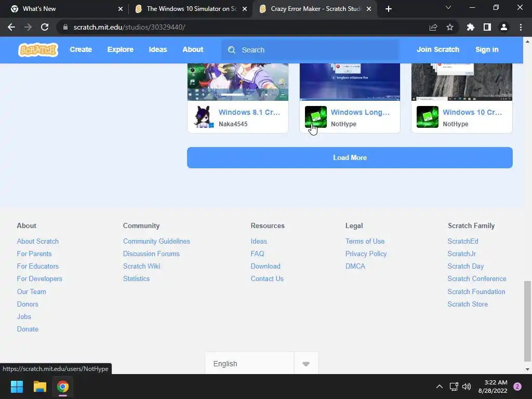Open the Community Guidelines link

pyautogui.click(x=156, y=241)
